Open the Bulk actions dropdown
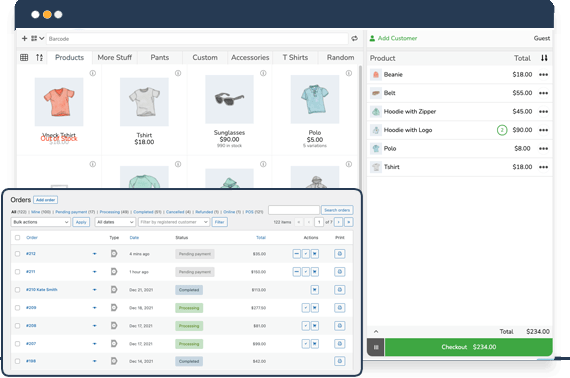This screenshot has width=570, height=378. tap(40, 222)
